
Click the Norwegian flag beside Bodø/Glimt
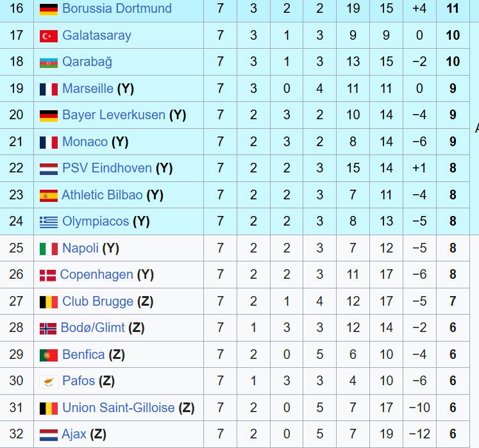47,328
